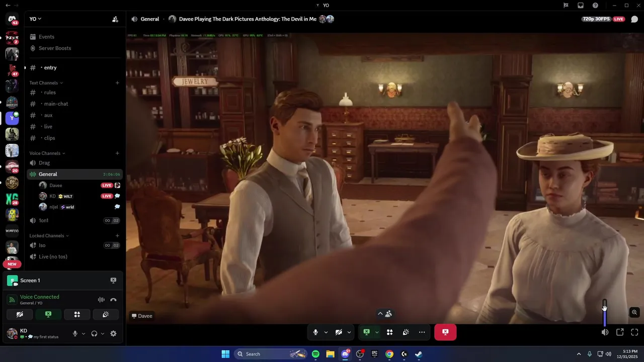Open Activities icon in the voice panel
Image resolution: width=644 pixels, height=362 pixels.
click(x=77, y=314)
